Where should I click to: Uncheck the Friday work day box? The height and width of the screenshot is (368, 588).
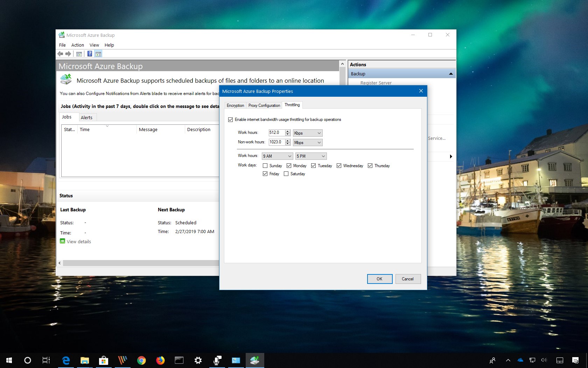pos(265,173)
